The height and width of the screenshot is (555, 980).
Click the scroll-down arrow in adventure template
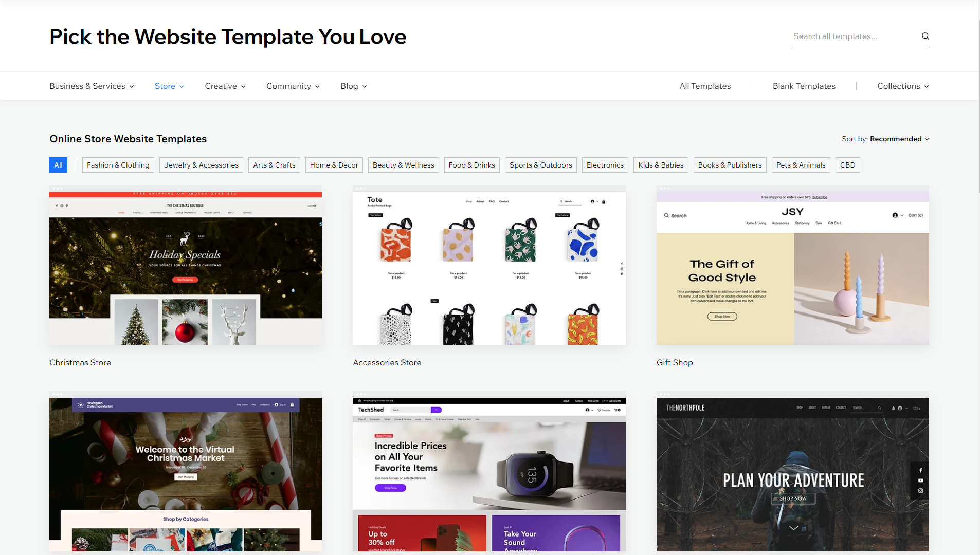793,528
